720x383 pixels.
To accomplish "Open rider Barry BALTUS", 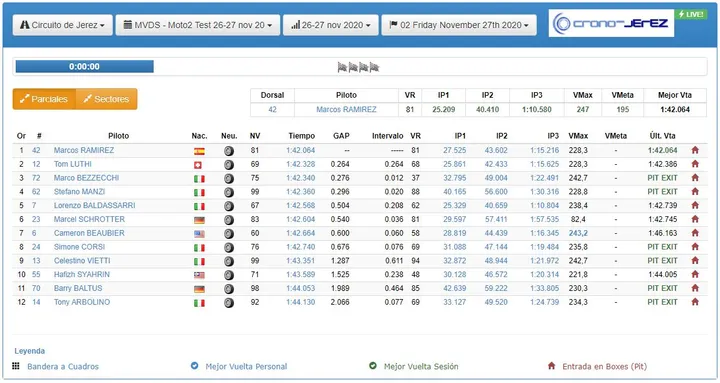I will 78,288.
